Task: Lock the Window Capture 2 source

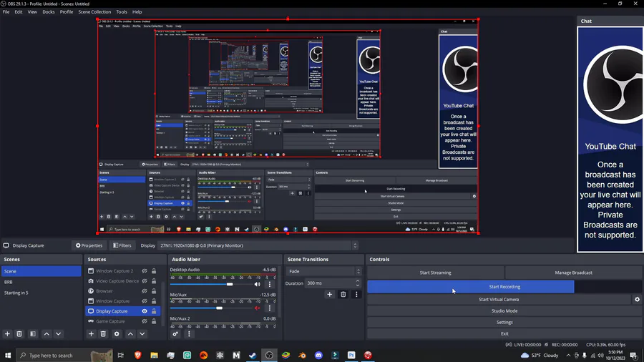Action: click(x=154, y=271)
